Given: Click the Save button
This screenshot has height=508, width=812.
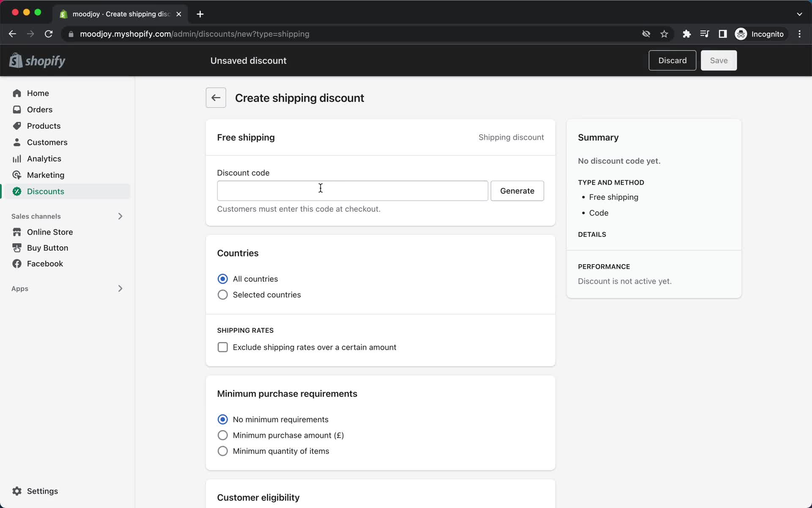Looking at the screenshot, I should [719, 61].
